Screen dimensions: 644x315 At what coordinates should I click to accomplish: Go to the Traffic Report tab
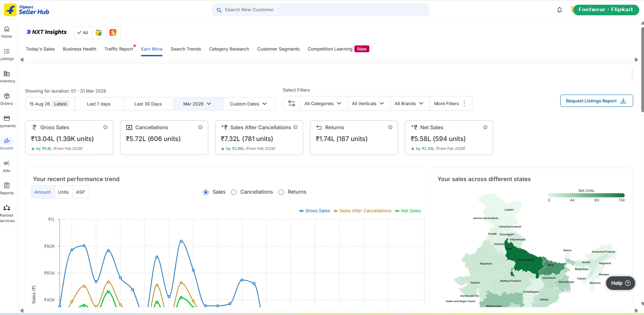119,49
